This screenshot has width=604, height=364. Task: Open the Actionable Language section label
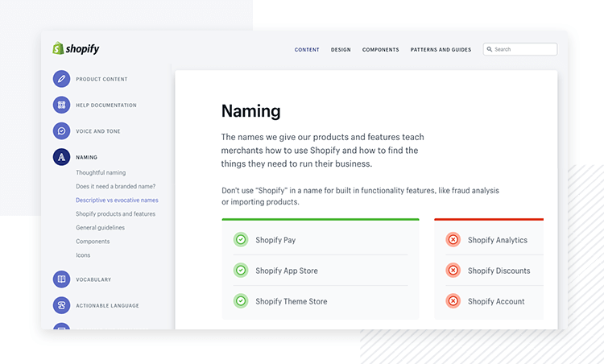pos(107,305)
